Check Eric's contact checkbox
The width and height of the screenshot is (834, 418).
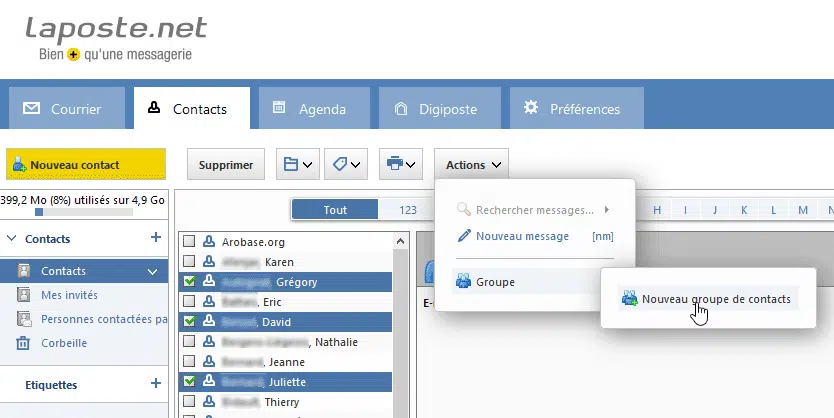189,302
